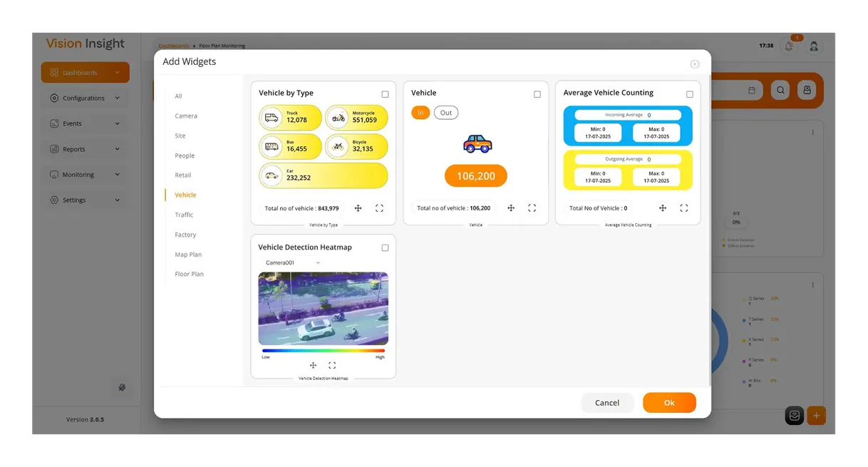This screenshot has height=467, width=868.
Task: Expand the Monitoring sidebar menu
Action: coord(86,175)
